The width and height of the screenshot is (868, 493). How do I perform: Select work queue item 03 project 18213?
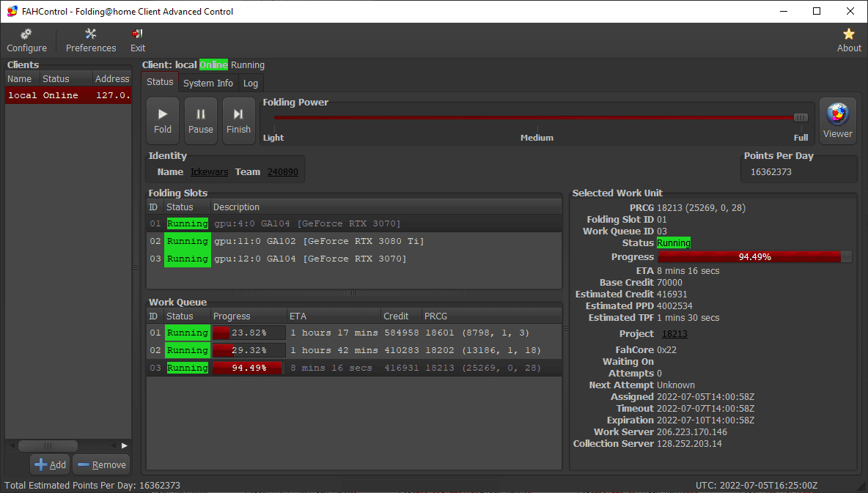354,368
